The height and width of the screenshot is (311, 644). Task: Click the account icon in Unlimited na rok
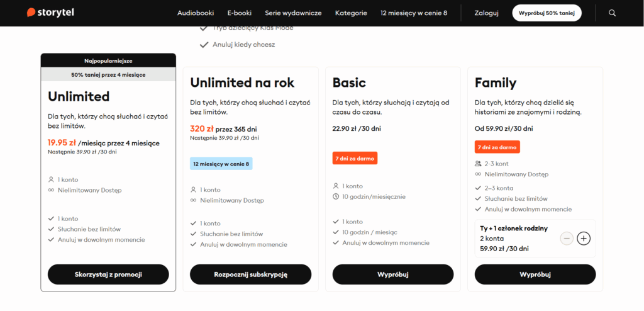194,189
